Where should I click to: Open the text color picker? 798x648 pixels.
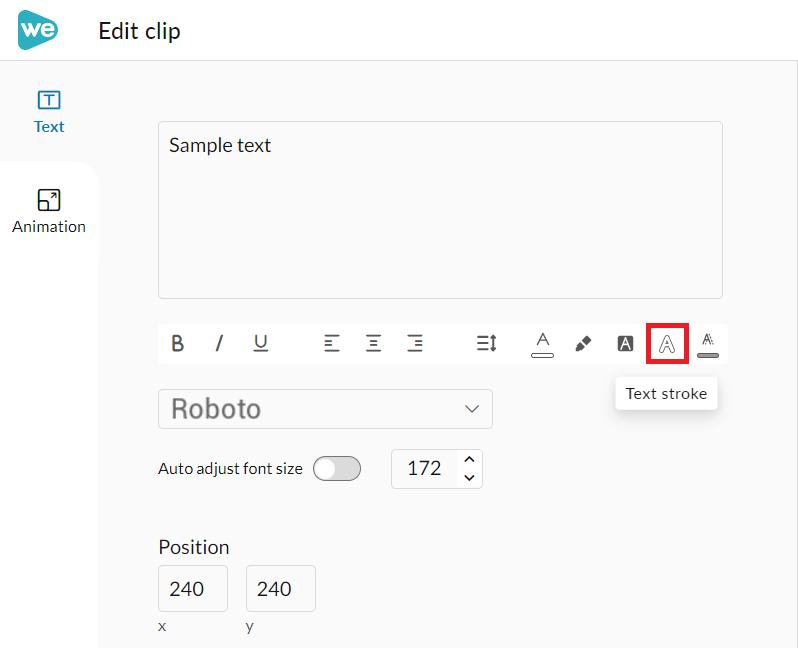coord(542,343)
